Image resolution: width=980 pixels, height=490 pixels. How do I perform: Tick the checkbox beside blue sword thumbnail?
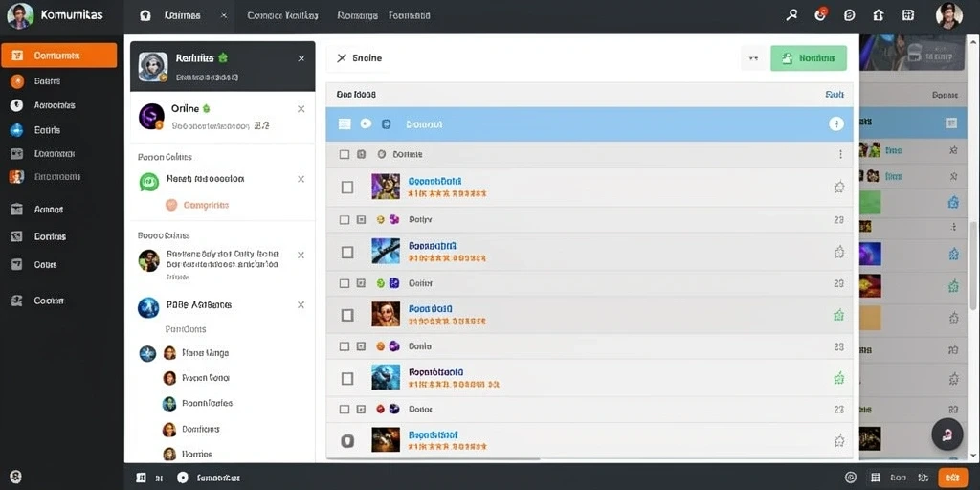(x=347, y=252)
